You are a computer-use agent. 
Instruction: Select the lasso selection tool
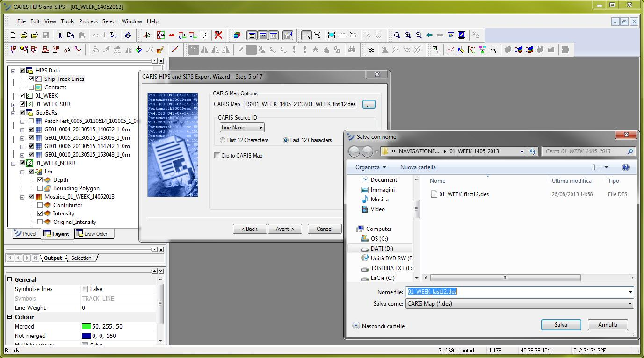tap(317, 35)
